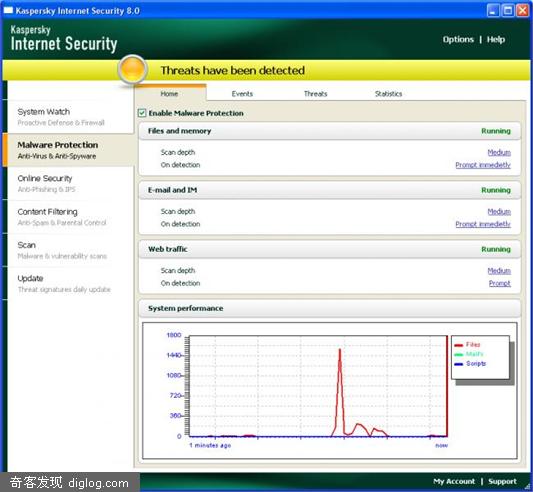
Task: Click the Kaspersky title bar window icon
Action: pos(8,11)
